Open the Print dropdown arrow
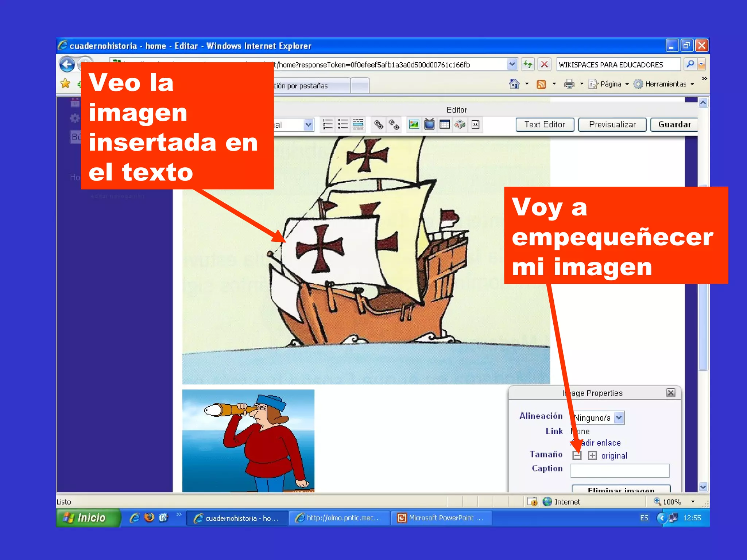747x560 pixels. tap(582, 84)
